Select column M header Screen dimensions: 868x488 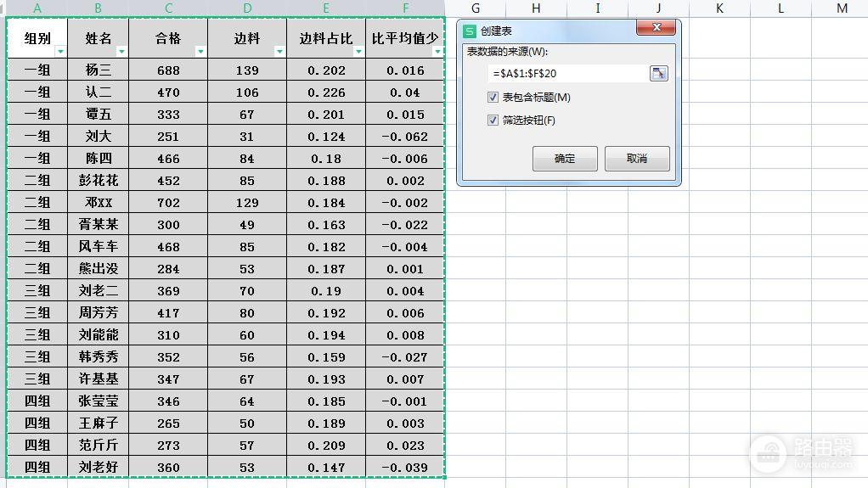click(841, 8)
